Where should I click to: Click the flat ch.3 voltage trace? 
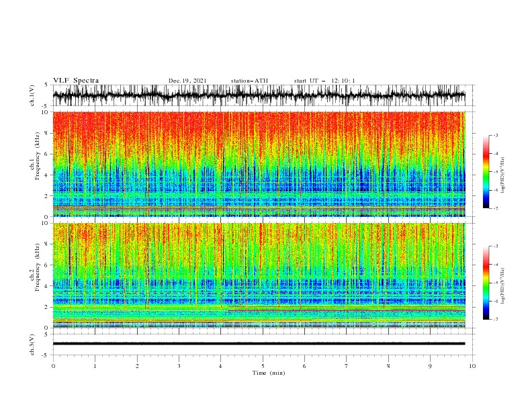coord(259,344)
